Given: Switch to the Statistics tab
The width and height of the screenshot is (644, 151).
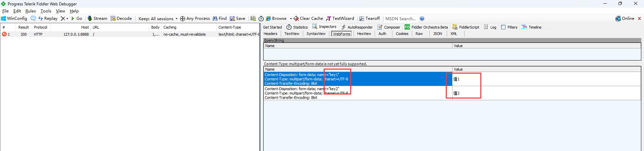Looking at the screenshot, I should point(297,27).
